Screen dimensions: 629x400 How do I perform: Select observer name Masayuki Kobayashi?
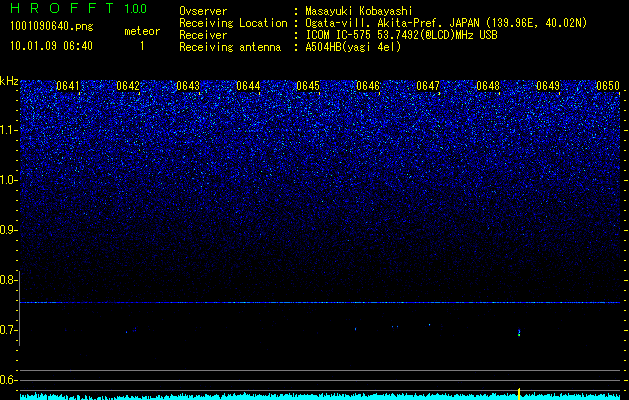click(359, 11)
